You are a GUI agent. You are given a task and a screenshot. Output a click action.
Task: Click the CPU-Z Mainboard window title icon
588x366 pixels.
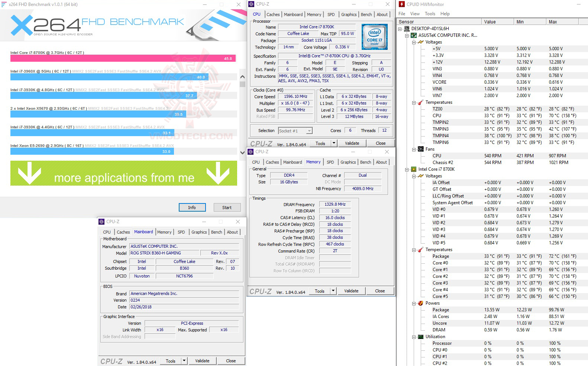click(101, 222)
